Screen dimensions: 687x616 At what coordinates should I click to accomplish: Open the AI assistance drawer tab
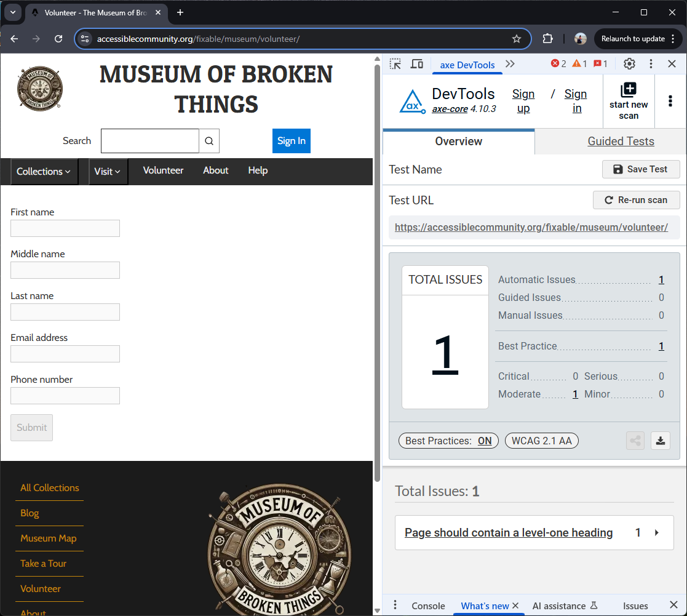coord(565,606)
